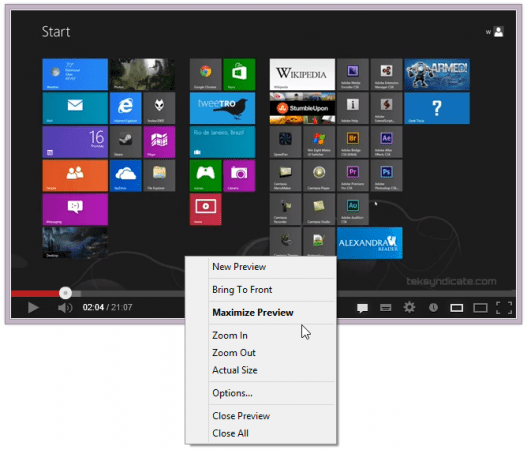Click the play button in video player
Image resolution: width=527 pixels, height=450 pixels.
point(33,307)
